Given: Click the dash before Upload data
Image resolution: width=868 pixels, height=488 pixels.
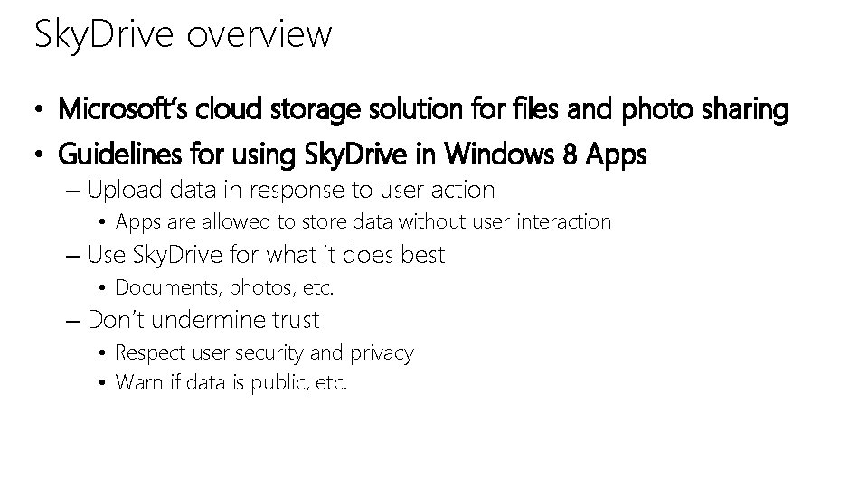Looking at the screenshot, I should (73, 192).
